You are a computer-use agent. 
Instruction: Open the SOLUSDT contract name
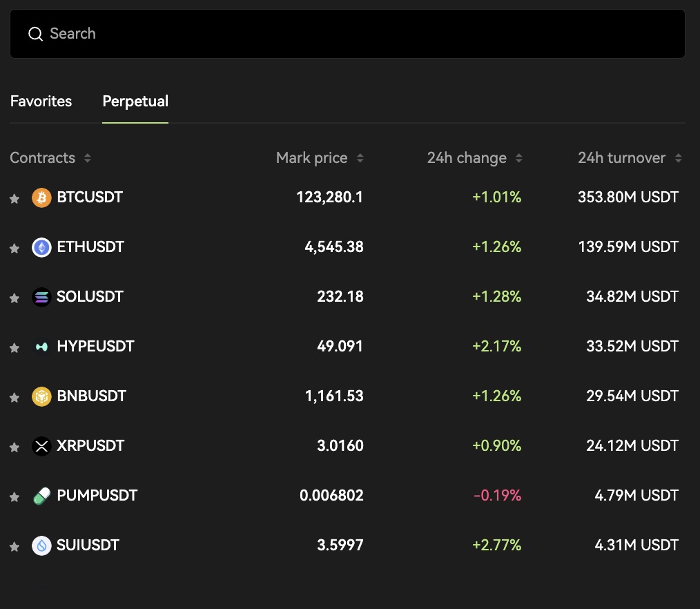[90, 297]
